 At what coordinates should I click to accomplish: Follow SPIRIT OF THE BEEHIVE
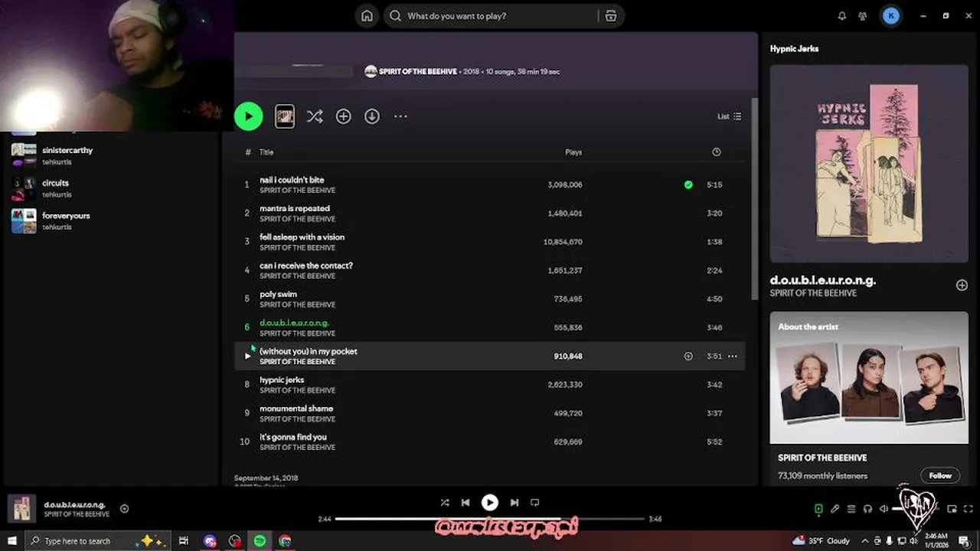pyautogui.click(x=940, y=475)
